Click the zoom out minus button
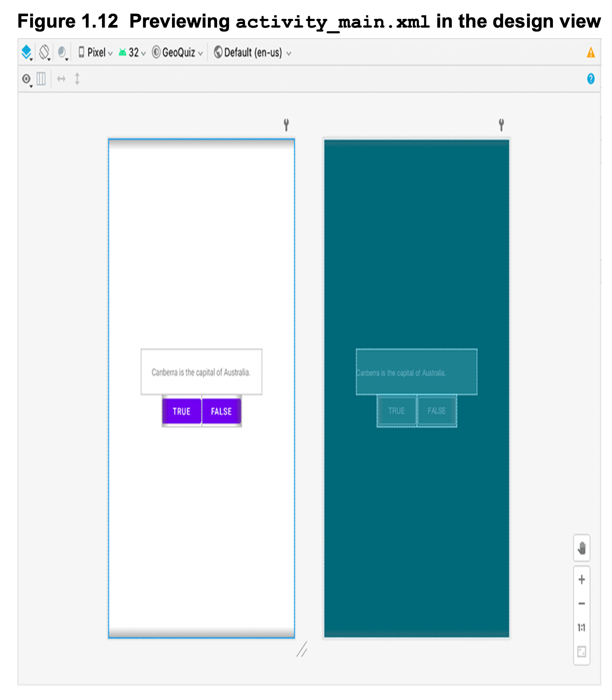The image size is (612, 700). [x=582, y=603]
